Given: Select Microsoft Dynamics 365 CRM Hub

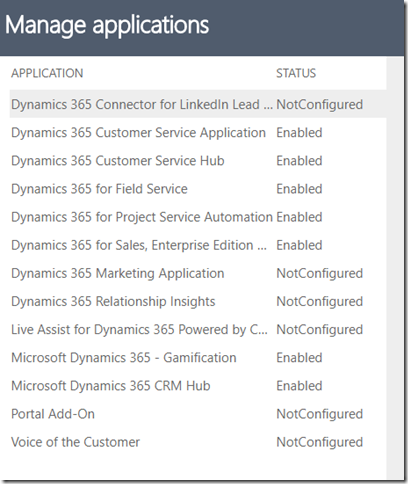Looking at the screenshot, I should click(111, 386).
